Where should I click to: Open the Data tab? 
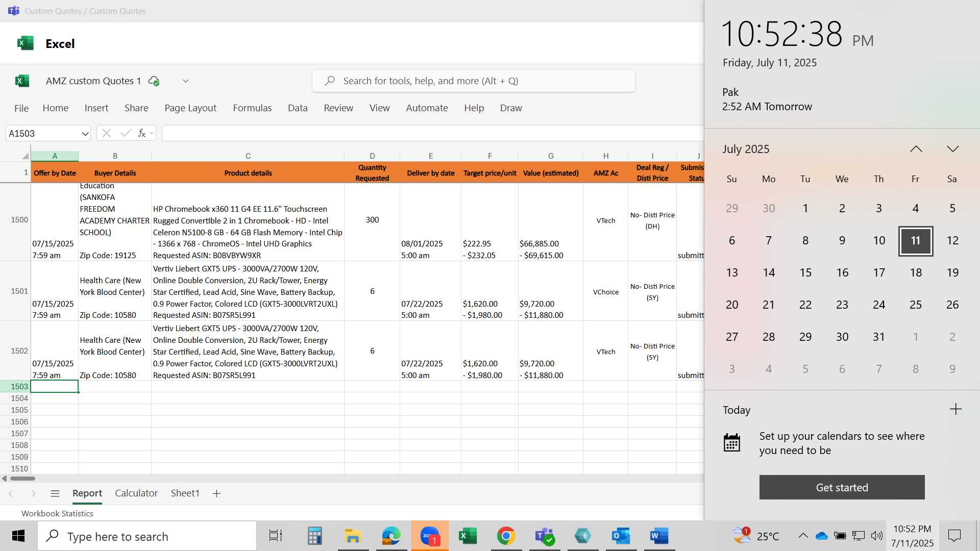pyautogui.click(x=298, y=108)
